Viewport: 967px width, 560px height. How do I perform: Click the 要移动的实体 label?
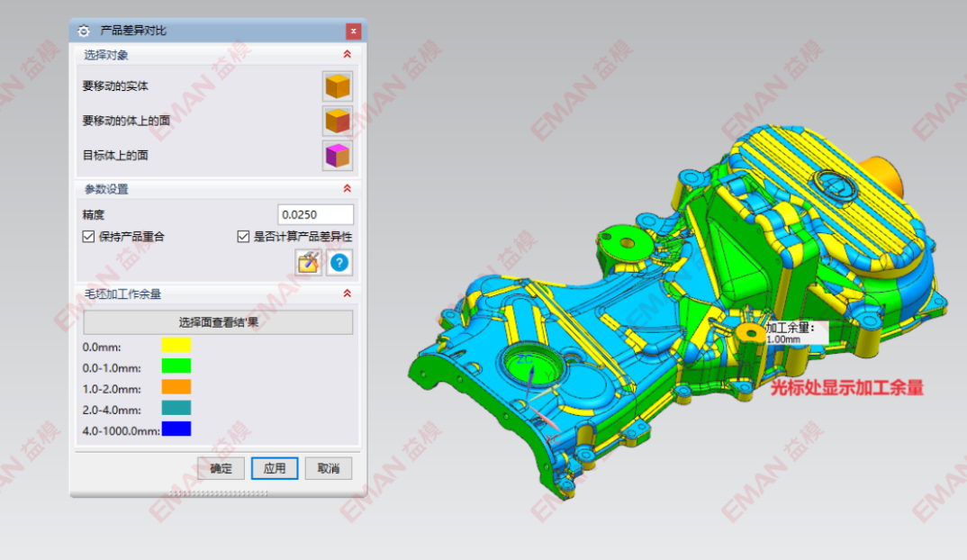coord(115,86)
